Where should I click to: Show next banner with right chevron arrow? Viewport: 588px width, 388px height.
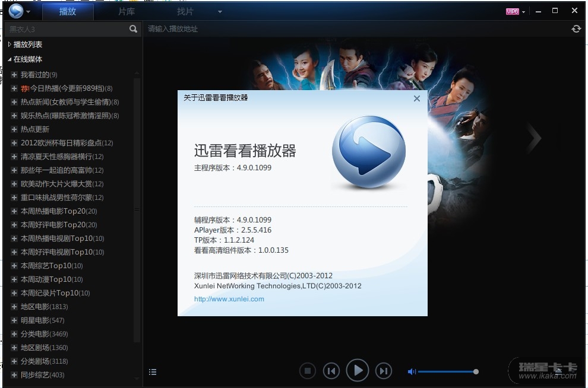[535, 138]
